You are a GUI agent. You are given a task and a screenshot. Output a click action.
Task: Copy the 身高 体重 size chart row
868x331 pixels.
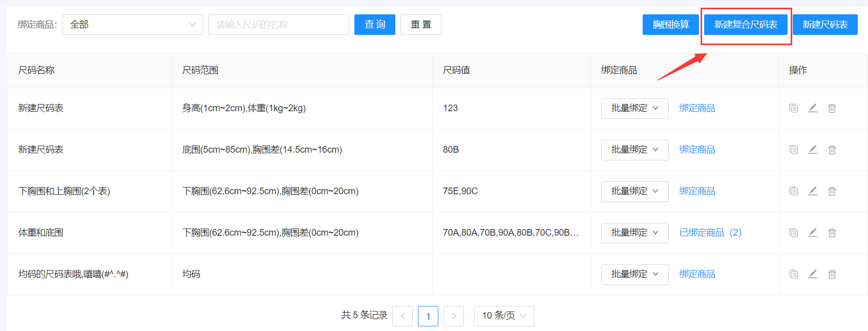tap(794, 108)
